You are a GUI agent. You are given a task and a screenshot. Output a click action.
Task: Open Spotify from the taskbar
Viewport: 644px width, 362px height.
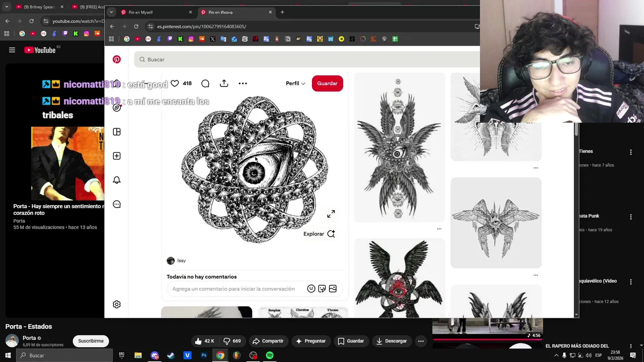tap(270, 355)
